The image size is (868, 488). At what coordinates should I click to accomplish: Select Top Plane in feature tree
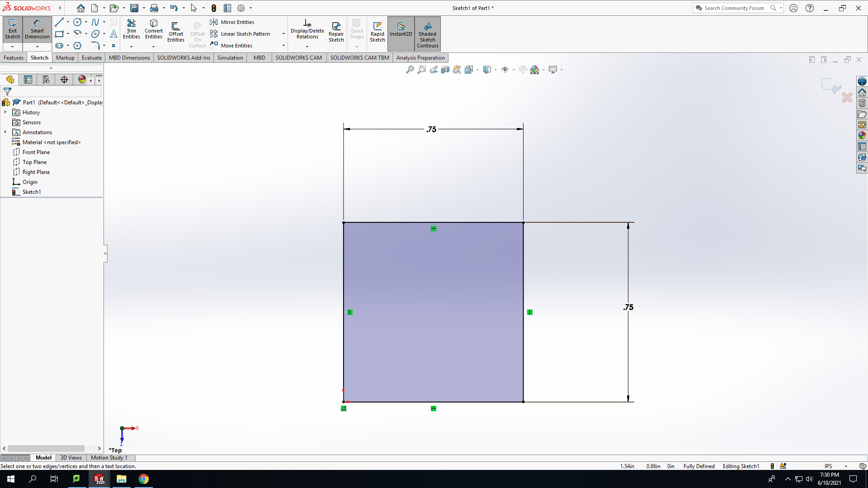click(x=34, y=162)
